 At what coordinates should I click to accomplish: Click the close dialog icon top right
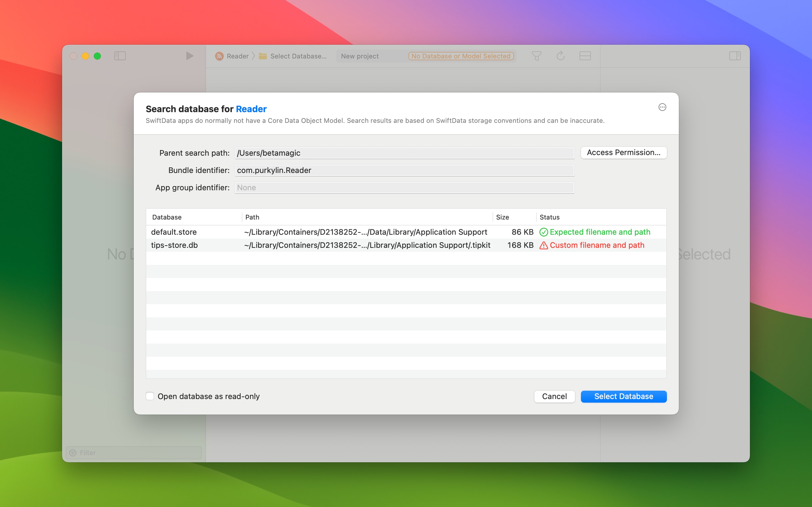click(x=662, y=107)
